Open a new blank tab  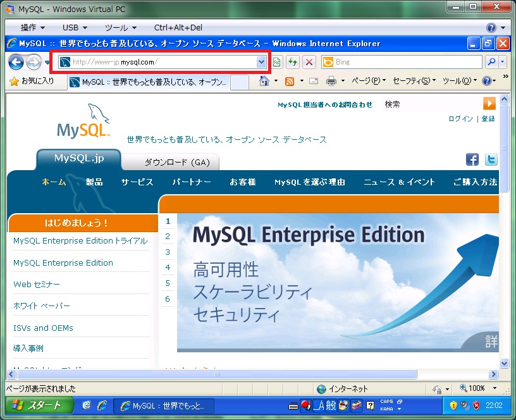click(x=239, y=82)
